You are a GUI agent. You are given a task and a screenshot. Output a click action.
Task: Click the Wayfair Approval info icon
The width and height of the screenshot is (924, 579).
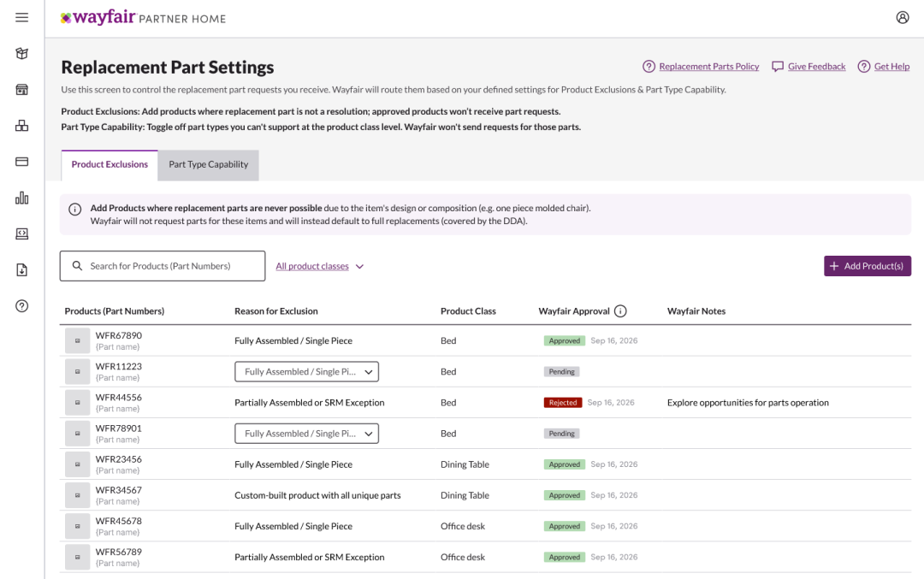coord(620,311)
